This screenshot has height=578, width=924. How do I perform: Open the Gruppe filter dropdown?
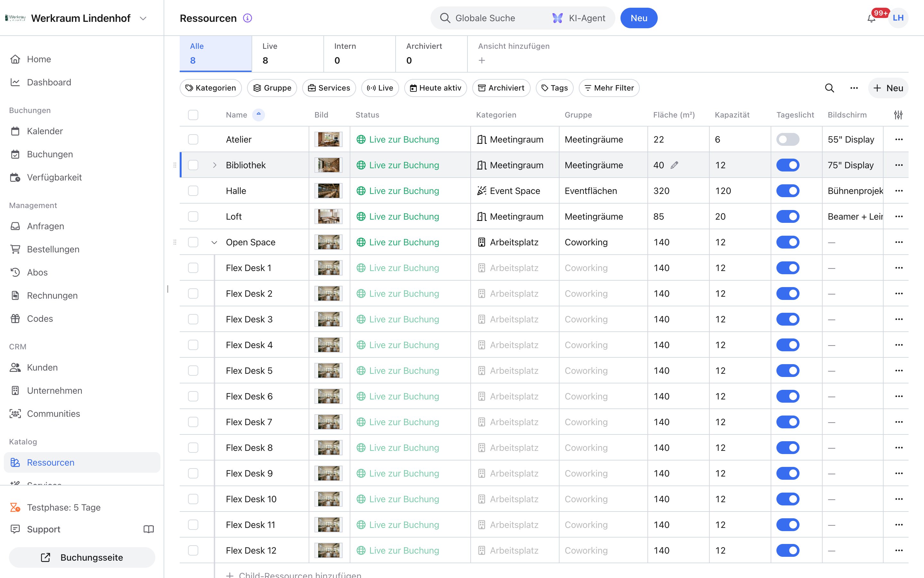point(272,88)
